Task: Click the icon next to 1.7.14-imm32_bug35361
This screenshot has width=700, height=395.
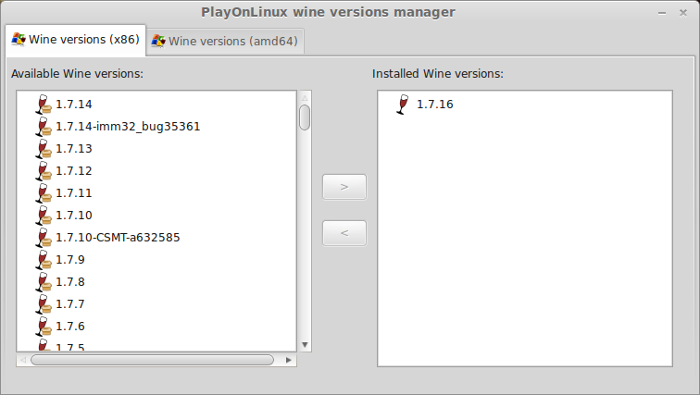Action: (x=43, y=127)
